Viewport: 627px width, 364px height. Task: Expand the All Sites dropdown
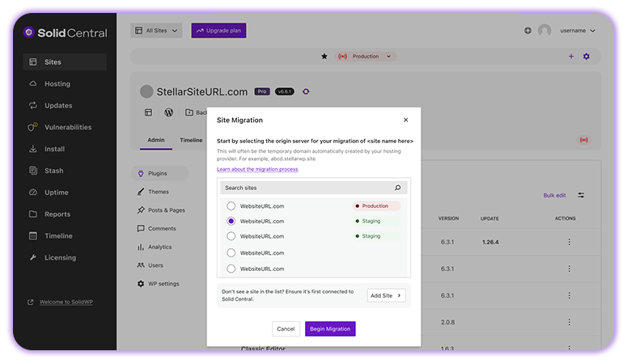156,31
